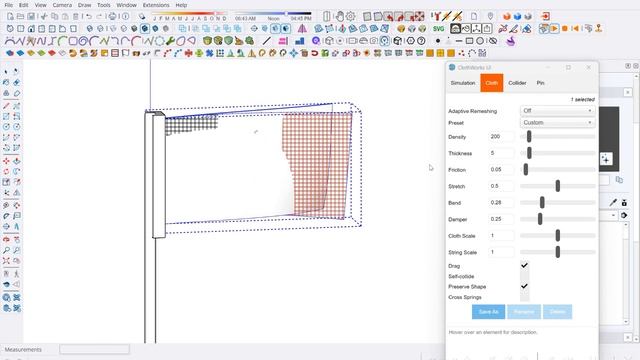Click the Cloth Scale value field

(501, 236)
